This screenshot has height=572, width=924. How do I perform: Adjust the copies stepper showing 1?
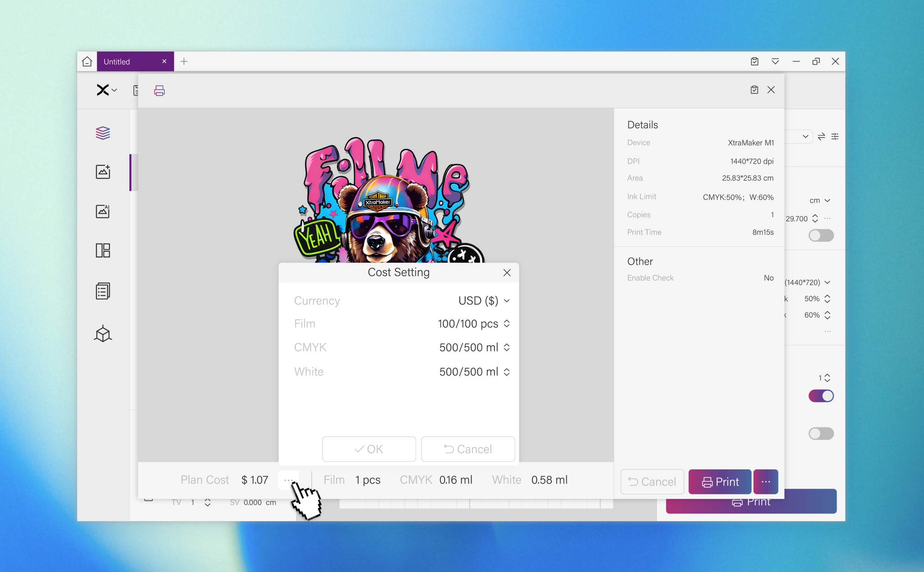tap(827, 378)
